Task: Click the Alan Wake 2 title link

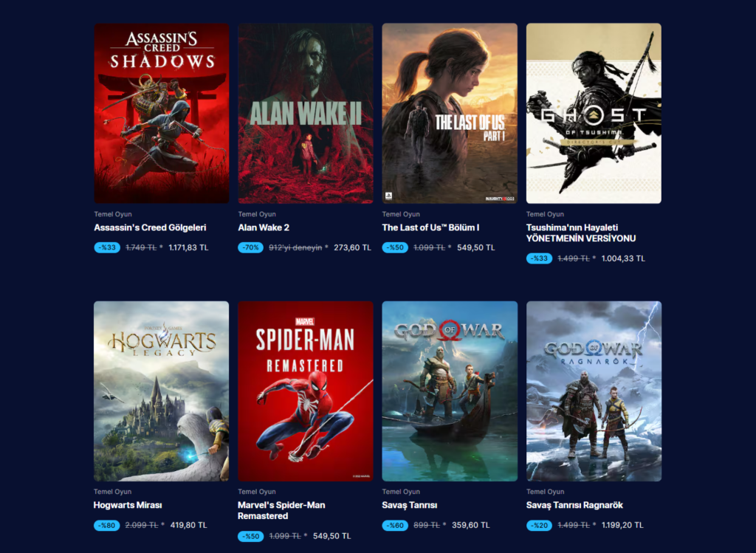Action: [x=264, y=227]
